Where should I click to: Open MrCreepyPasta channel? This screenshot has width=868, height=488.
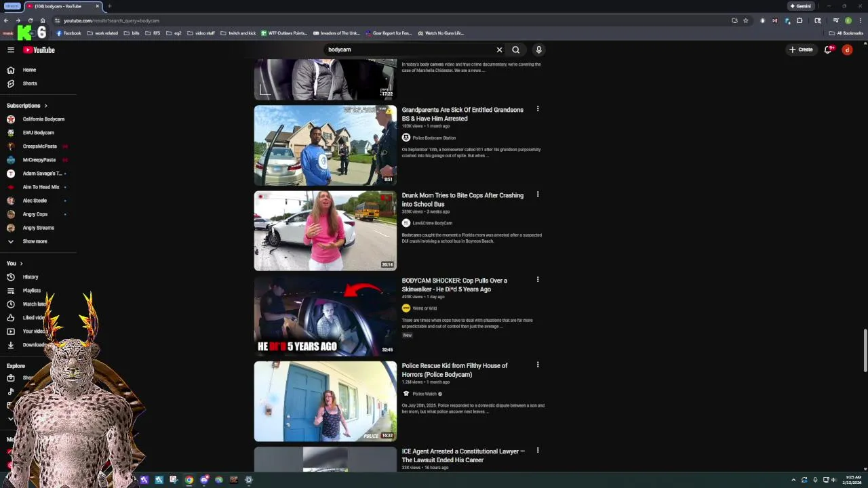pyautogui.click(x=38, y=160)
